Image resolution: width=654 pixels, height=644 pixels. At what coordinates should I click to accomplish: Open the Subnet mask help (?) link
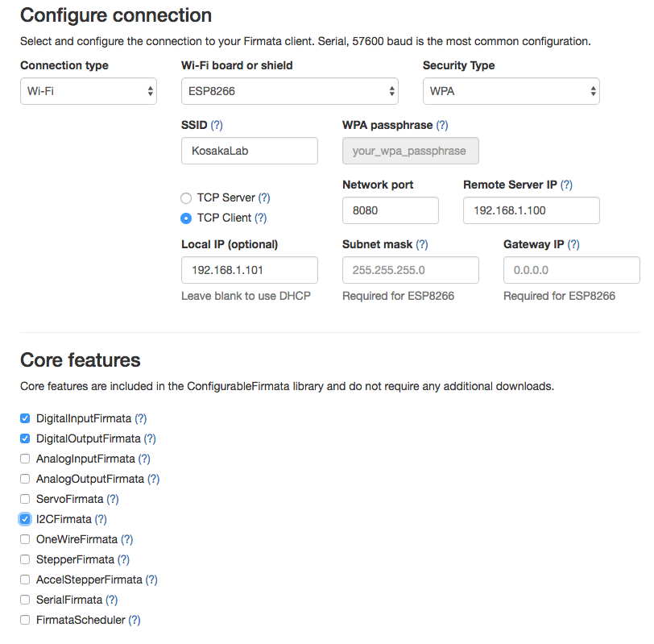click(x=422, y=244)
